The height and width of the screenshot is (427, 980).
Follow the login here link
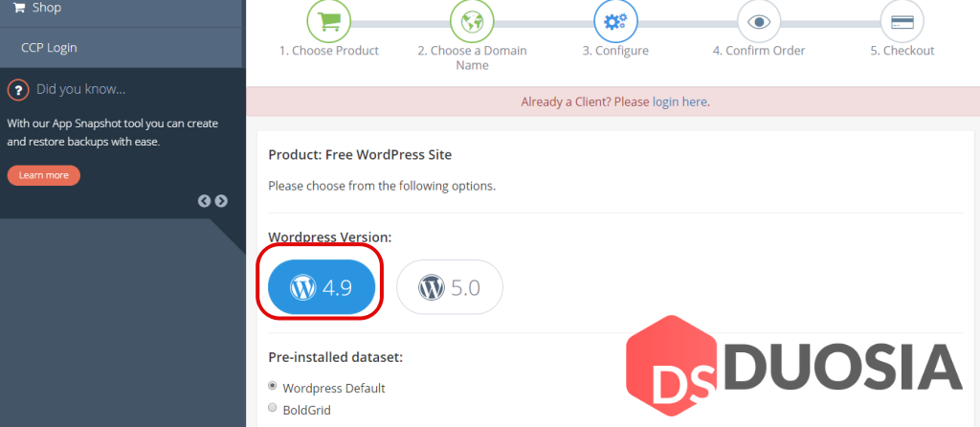tap(680, 101)
